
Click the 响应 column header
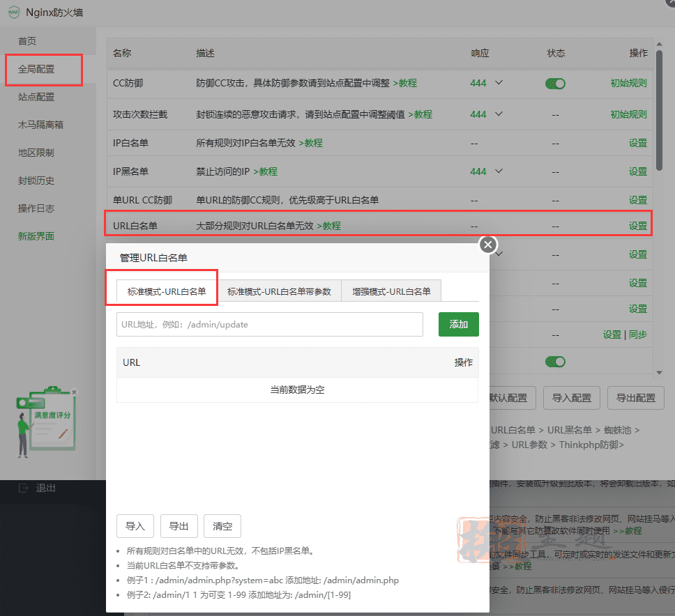tap(480, 53)
